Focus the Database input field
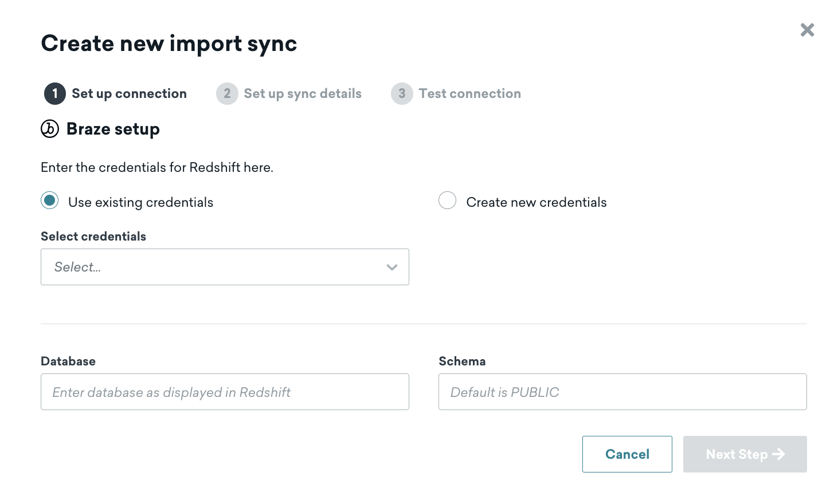This screenshot has height=504, width=838. pos(225,392)
